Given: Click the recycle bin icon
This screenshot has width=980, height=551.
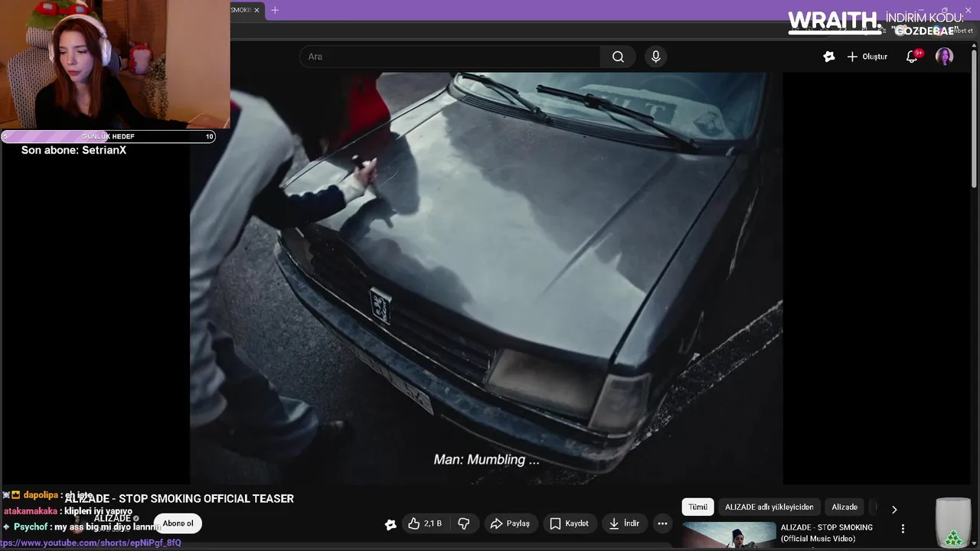Looking at the screenshot, I should tap(953, 523).
